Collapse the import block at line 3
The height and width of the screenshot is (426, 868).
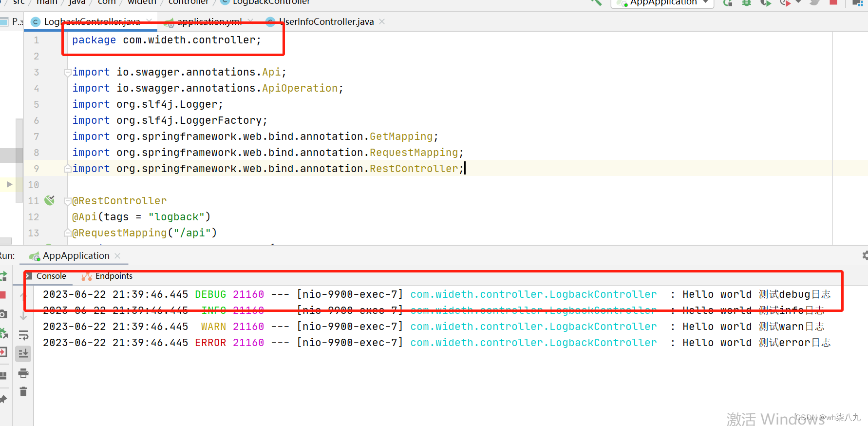tap(68, 72)
